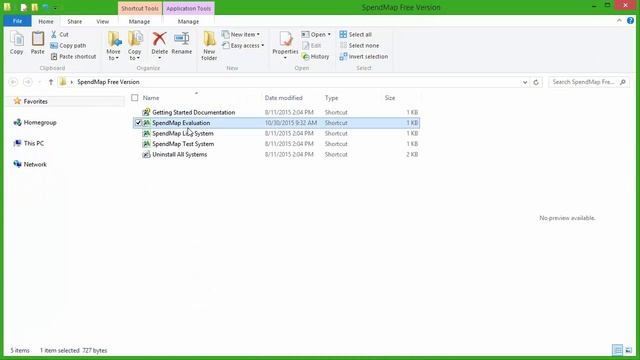Open Favorites in navigation pane
The image size is (640, 360).
35,101
